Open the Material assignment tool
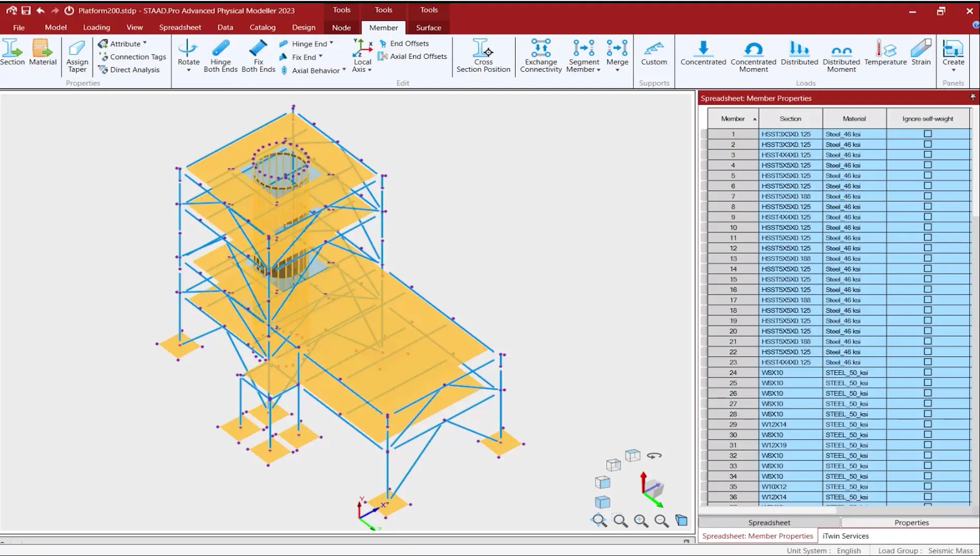Screen dimensions: 980x556 click(43, 52)
